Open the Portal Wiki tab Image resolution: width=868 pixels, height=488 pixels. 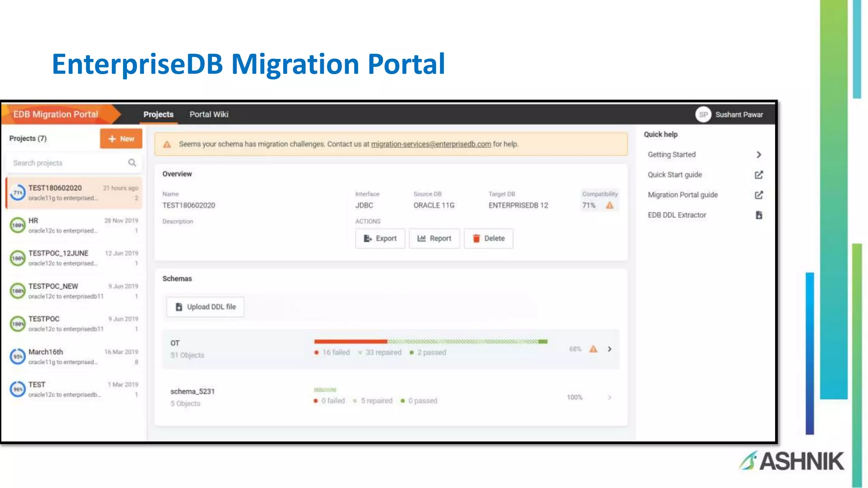point(209,114)
